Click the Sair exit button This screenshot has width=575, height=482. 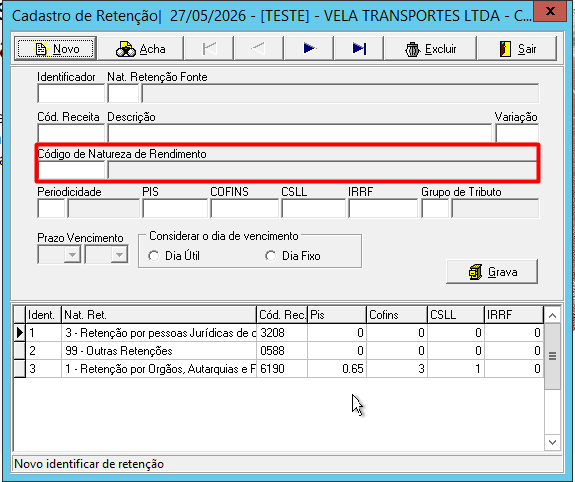(x=517, y=48)
